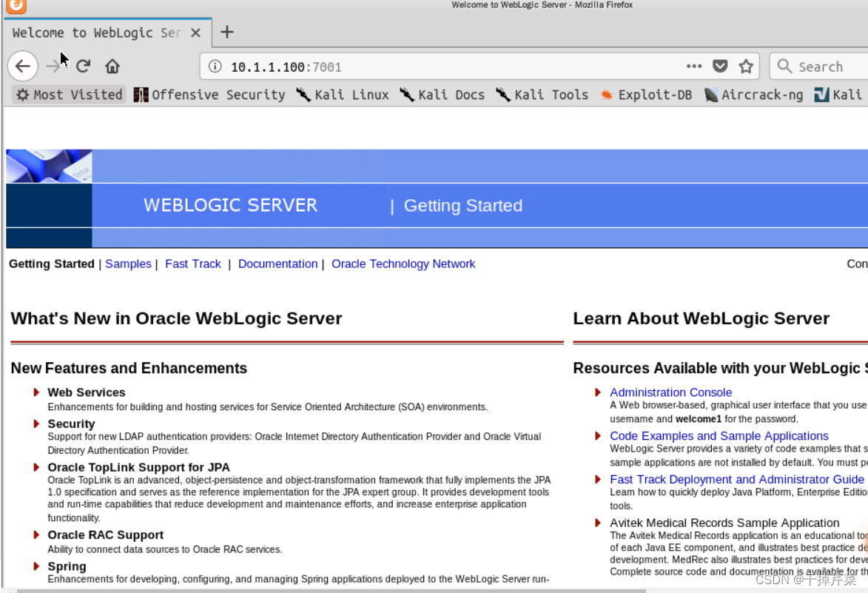The width and height of the screenshot is (868, 593).
Task: Click red arrow beside Code Examples
Action: 598,436
